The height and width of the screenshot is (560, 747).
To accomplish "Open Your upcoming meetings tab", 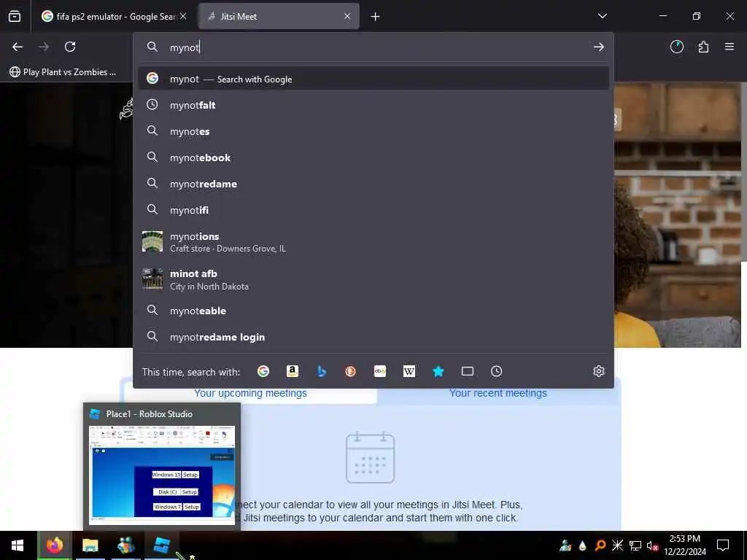I will coord(251,393).
